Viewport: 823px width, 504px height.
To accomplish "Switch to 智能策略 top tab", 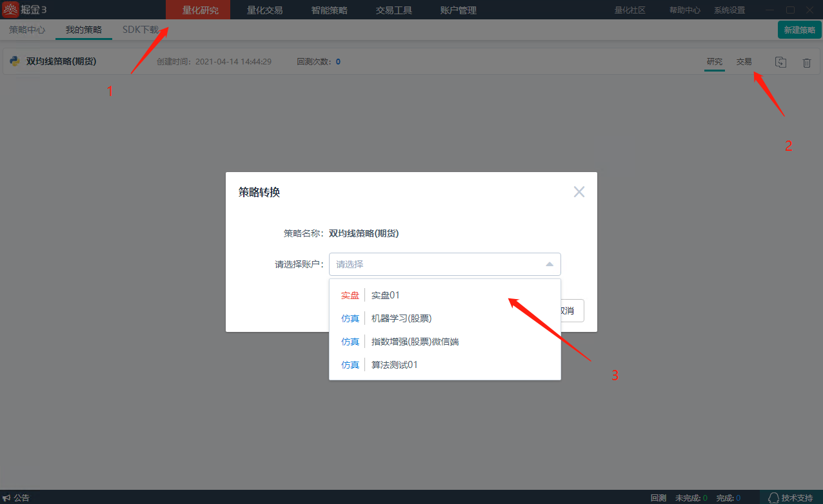I will (x=329, y=10).
